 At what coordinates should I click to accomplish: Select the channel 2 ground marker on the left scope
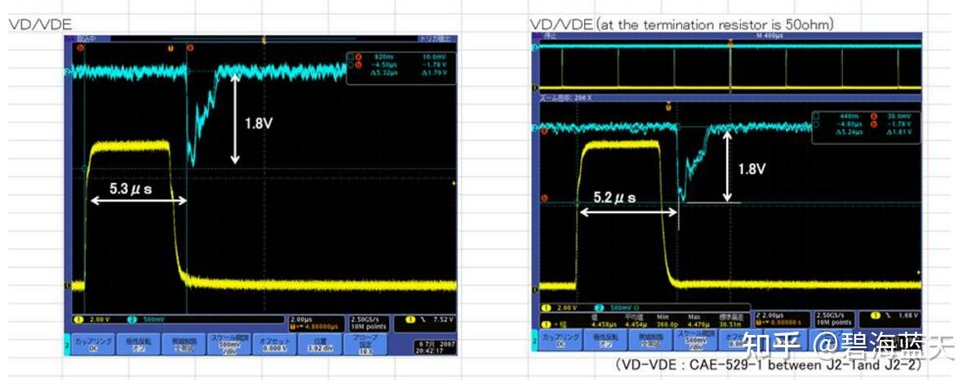point(69,72)
